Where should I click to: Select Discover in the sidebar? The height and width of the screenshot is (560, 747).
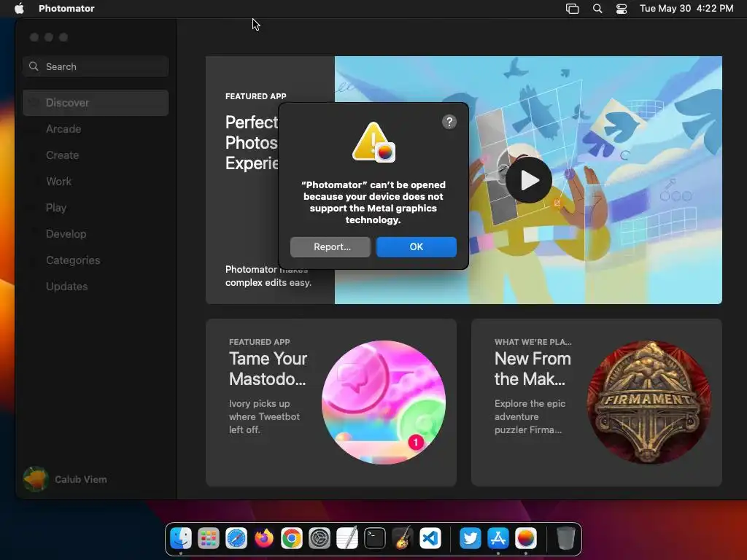[x=96, y=103]
